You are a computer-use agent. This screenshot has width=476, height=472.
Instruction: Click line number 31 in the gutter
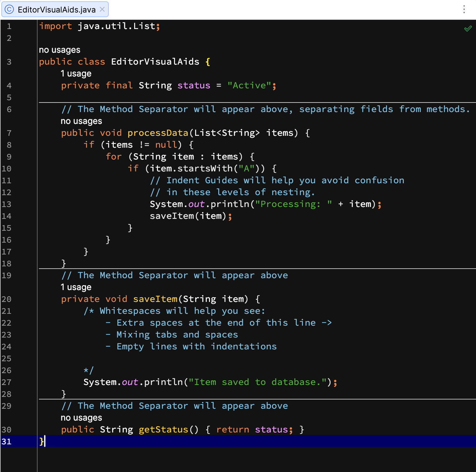coord(6,442)
